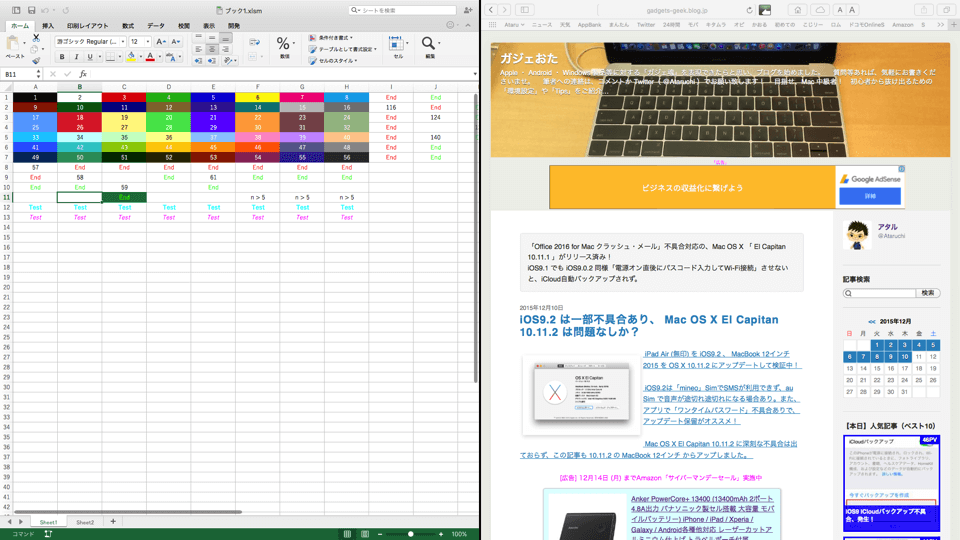This screenshot has height=540, width=960.
Task: Click the fx insert function icon
Action: [83, 74]
